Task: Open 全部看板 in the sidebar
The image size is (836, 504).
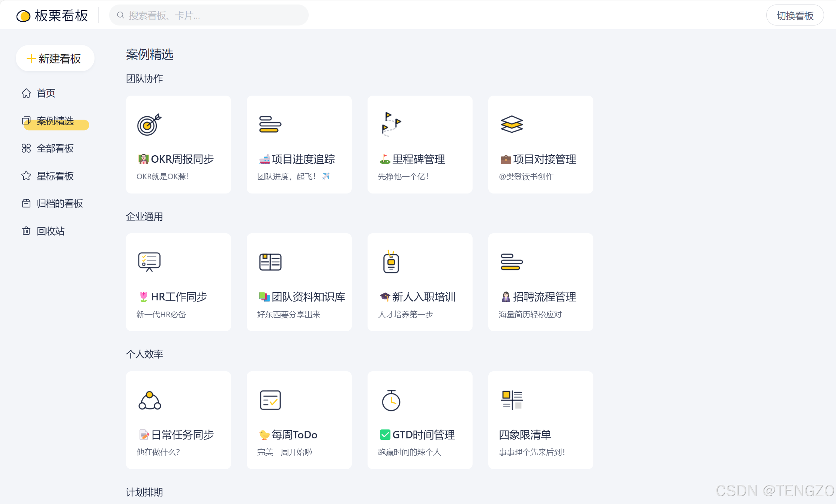Action: [55, 148]
